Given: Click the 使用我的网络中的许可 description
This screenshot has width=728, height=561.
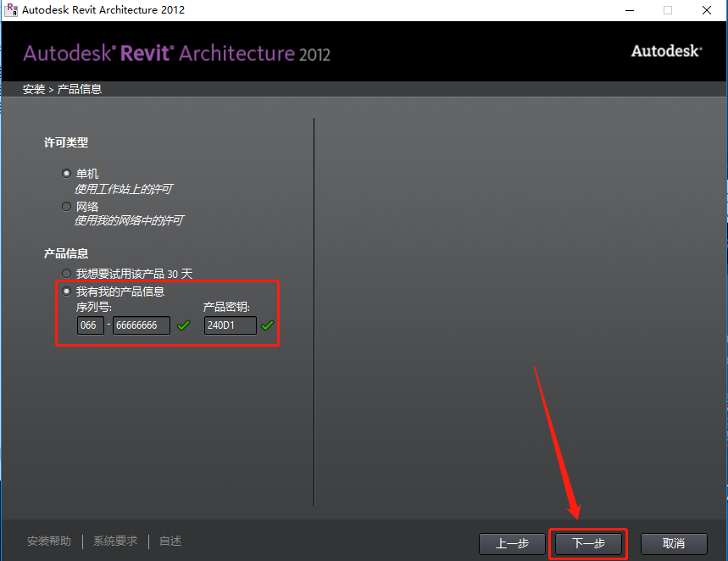Looking at the screenshot, I should [x=129, y=220].
